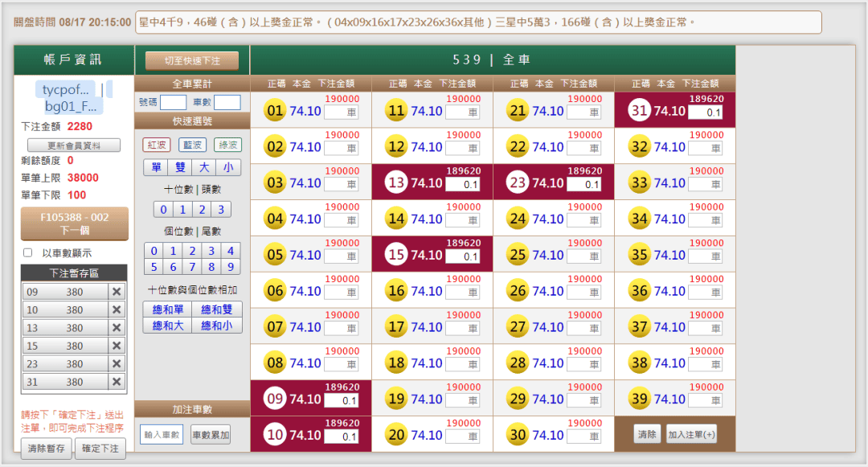Pick the 藍波 blue wave quick select
The image size is (868, 467).
(x=193, y=145)
